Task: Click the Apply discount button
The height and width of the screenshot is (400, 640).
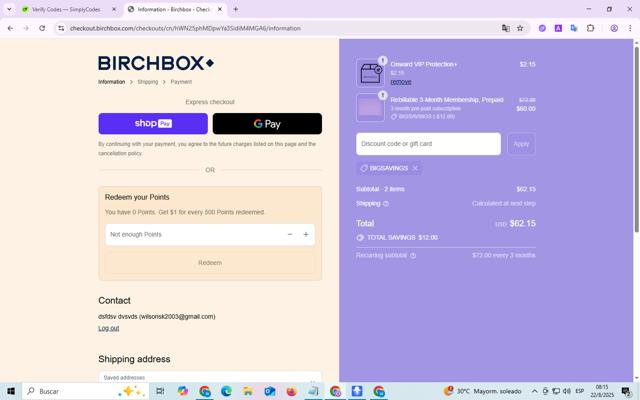Action: click(521, 144)
